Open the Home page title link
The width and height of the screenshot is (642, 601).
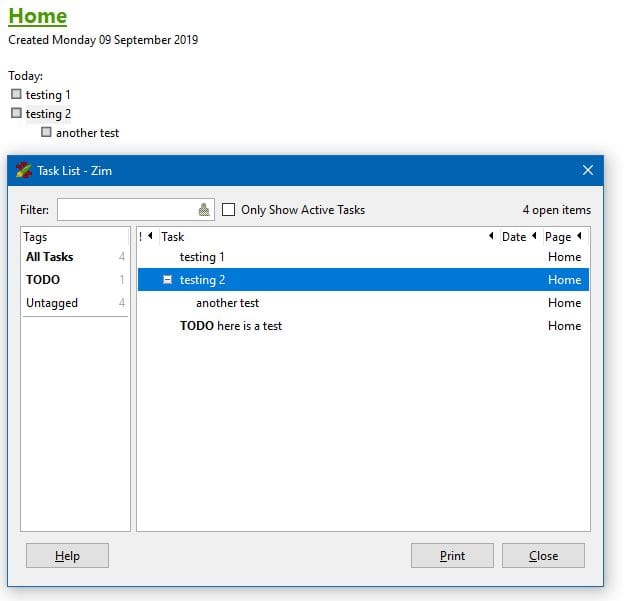pyautogui.click(x=38, y=16)
